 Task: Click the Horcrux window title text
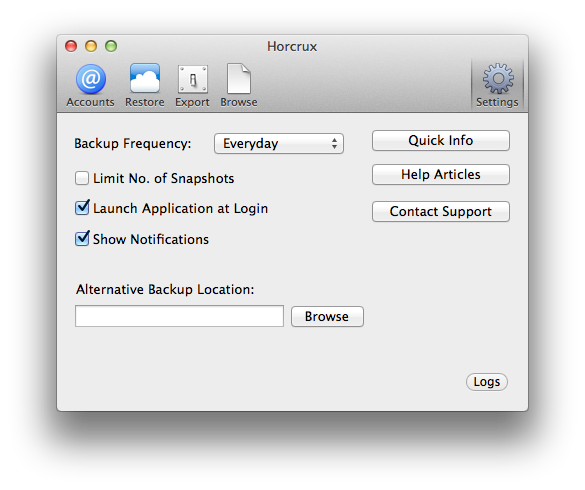(292, 47)
